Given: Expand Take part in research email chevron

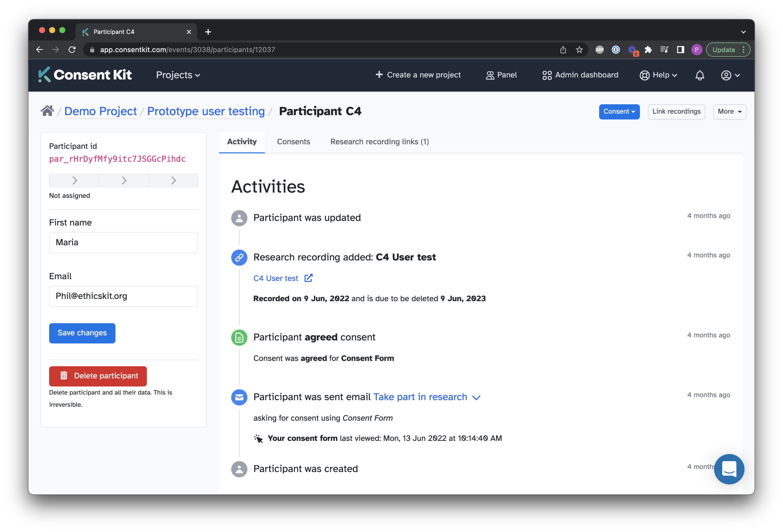Looking at the screenshot, I should (x=476, y=397).
